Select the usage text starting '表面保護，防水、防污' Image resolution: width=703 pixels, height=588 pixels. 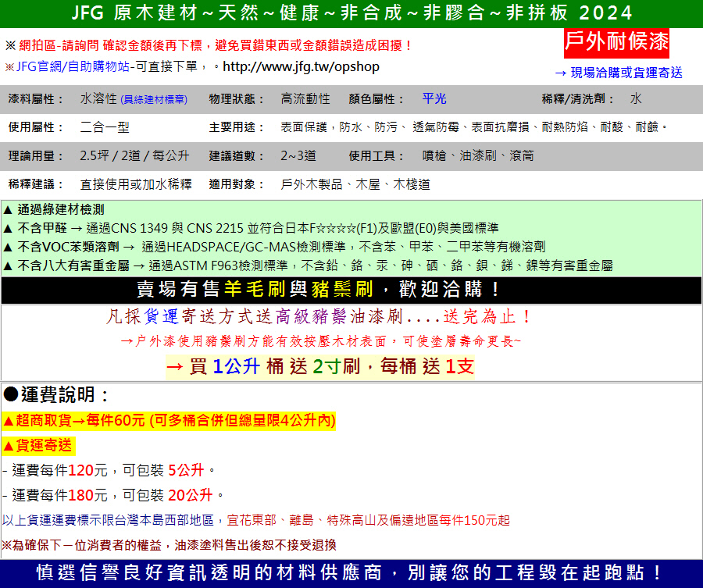click(474, 127)
